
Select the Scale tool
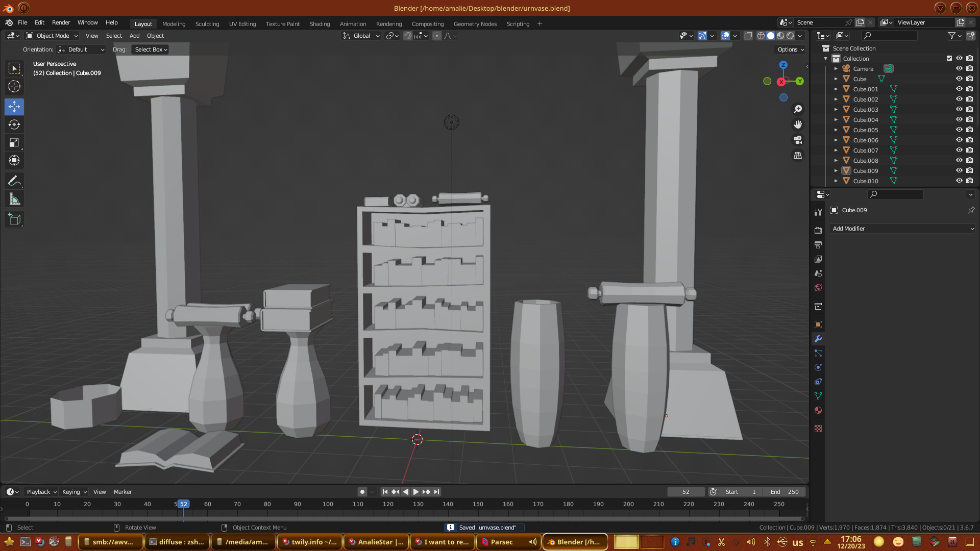click(14, 143)
